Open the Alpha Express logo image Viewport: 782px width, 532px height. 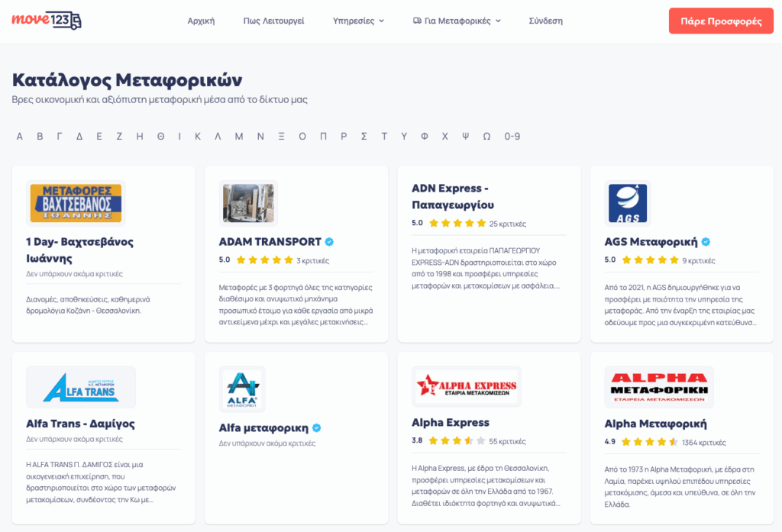(467, 386)
